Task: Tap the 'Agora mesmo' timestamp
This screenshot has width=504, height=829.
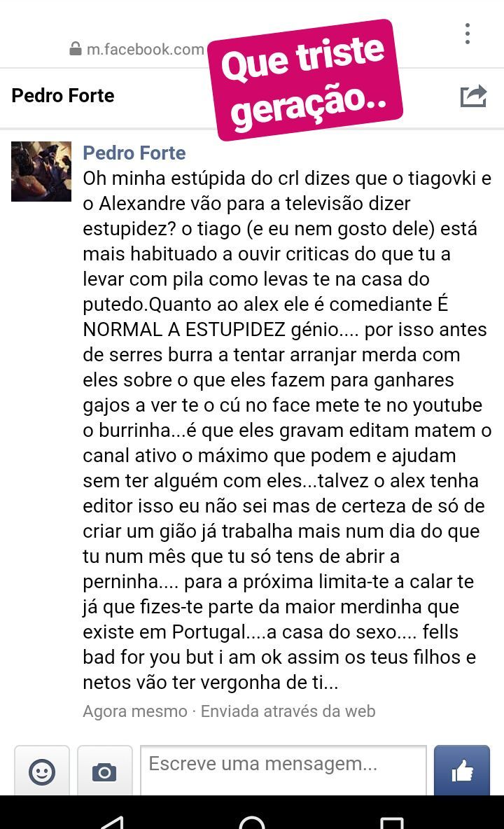Action: tap(134, 711)
